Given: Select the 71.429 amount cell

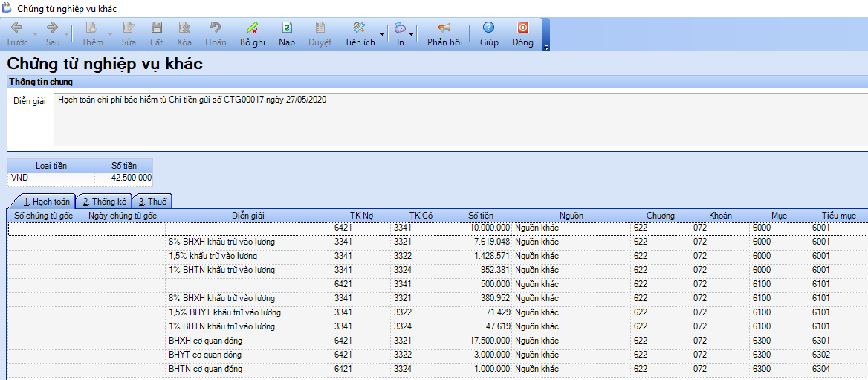Looking at the screenshot, I should coord(481,312).
